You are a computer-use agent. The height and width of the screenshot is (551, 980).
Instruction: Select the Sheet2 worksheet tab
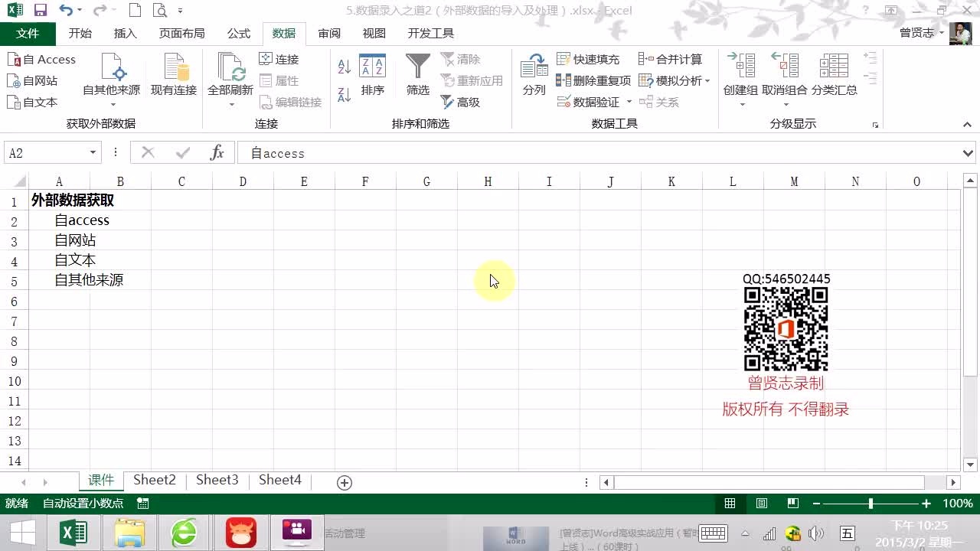(x=155, y=481)
